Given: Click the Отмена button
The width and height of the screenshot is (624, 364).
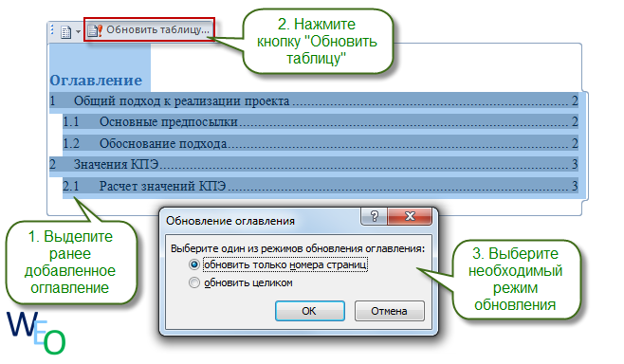Looking at the screenshot, I should pyautogui.click(x=389, y=311).
